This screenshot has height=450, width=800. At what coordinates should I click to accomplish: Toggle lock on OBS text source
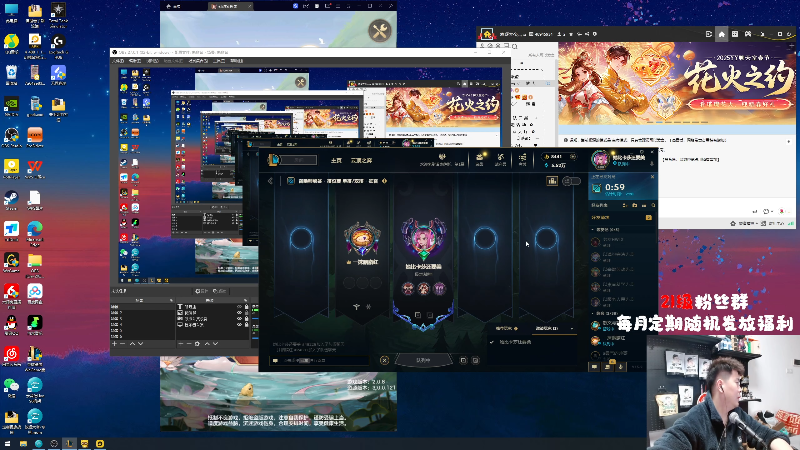pos(246,307)
